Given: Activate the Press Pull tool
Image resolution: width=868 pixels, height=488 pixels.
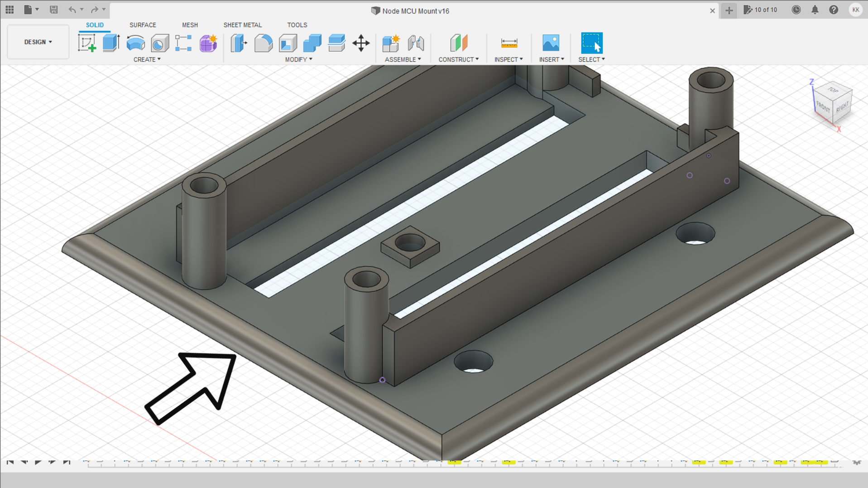Looking at the screenshot, I should [239, 43].
